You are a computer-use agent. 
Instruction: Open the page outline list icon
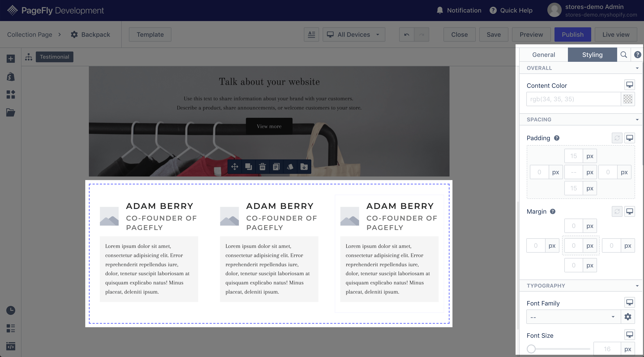tap(11, 328)
